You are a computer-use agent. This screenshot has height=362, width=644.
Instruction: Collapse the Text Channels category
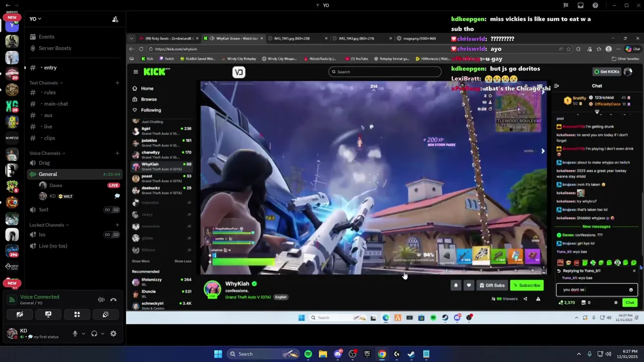coord(46,83)
